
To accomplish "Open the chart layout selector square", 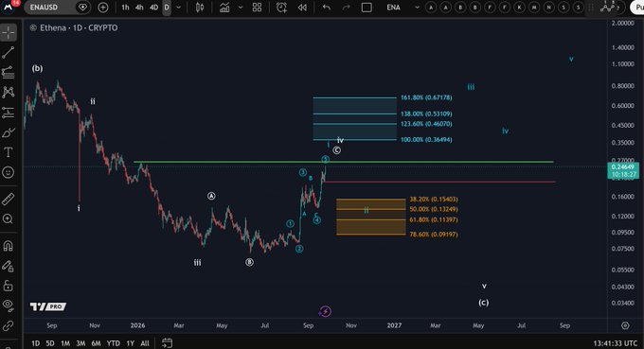I will 367,8.
